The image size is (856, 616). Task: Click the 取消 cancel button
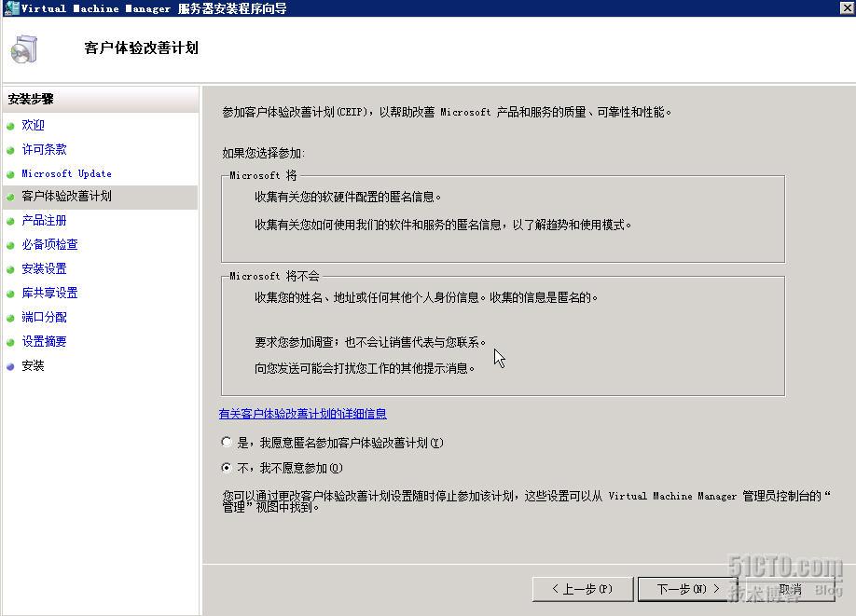[791, 589]
